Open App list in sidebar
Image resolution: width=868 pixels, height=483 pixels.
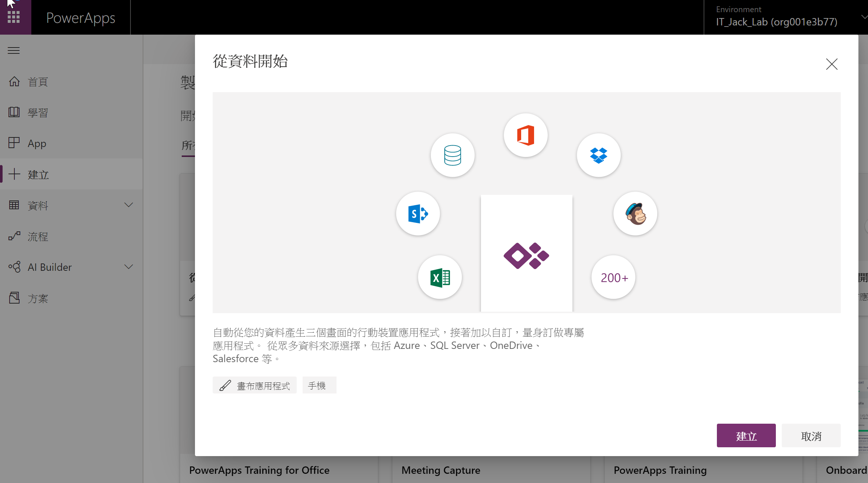(72, 143)
